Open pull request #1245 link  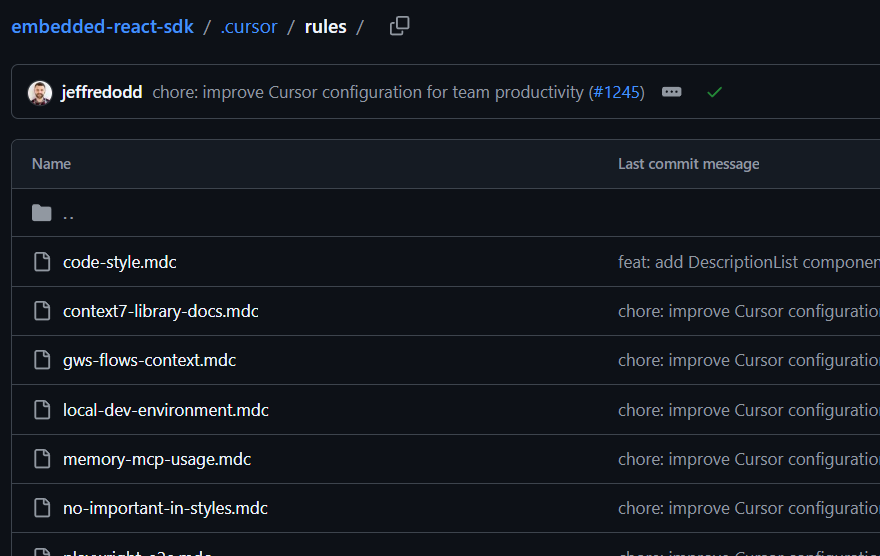pyautogui.click(x=616, y=92)
